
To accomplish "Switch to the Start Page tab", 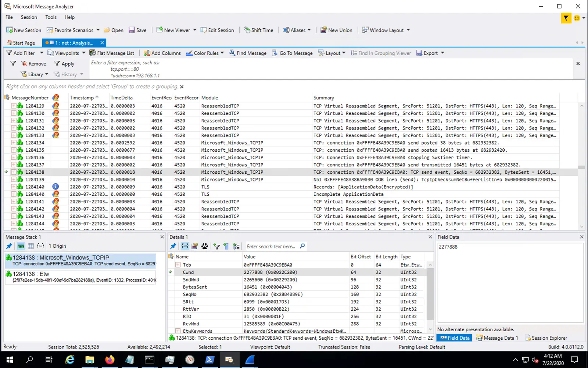I will tap(21, 43).
